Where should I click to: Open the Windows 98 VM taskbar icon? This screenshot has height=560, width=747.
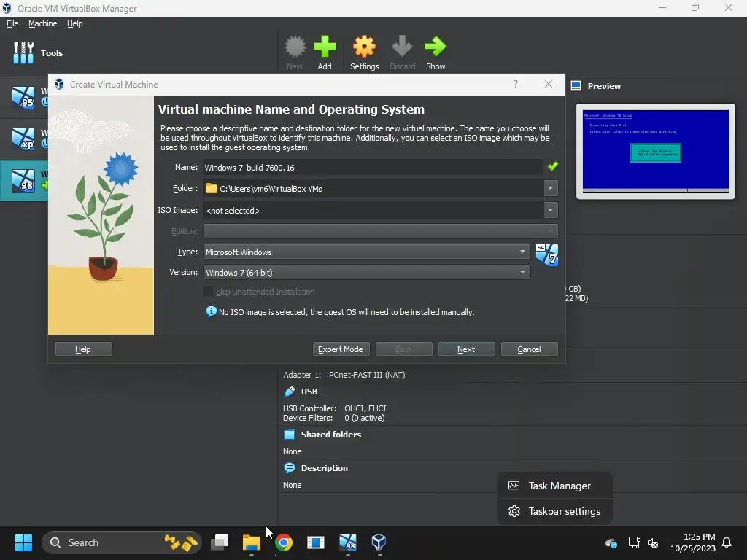point(348,542)
